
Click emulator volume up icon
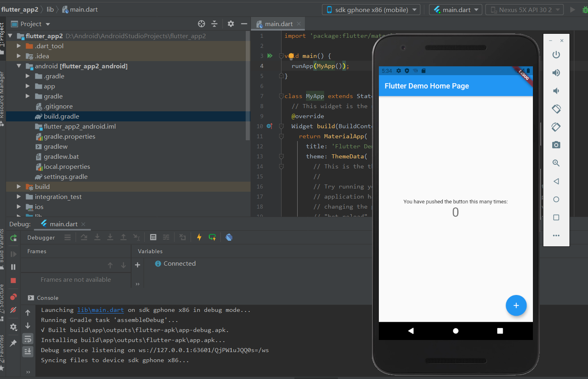[556, 73]
